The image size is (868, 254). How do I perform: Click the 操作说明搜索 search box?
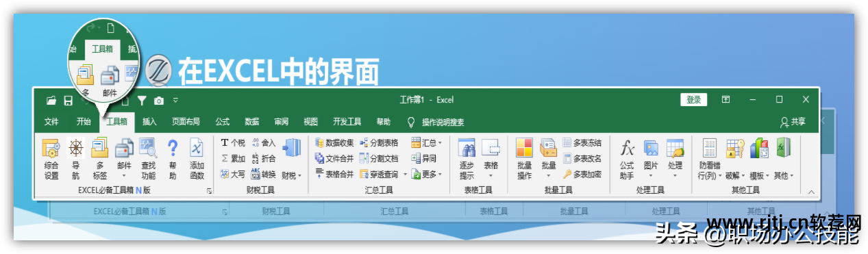click(x=436, y=122)
